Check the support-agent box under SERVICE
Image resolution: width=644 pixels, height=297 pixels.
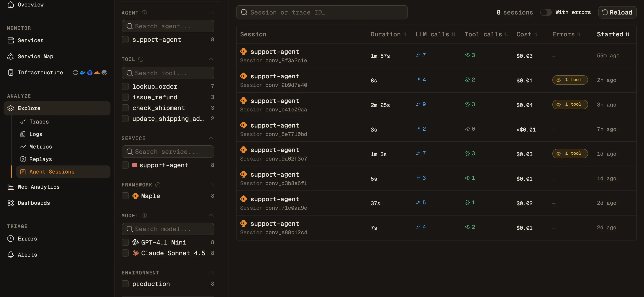(125, 165)
